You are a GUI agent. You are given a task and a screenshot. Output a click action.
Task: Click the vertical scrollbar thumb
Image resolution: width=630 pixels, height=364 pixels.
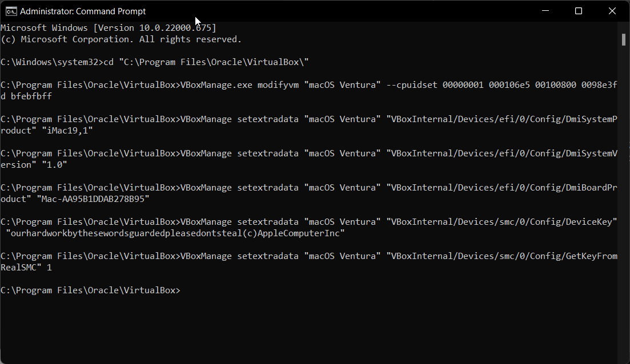coord(624,39)
